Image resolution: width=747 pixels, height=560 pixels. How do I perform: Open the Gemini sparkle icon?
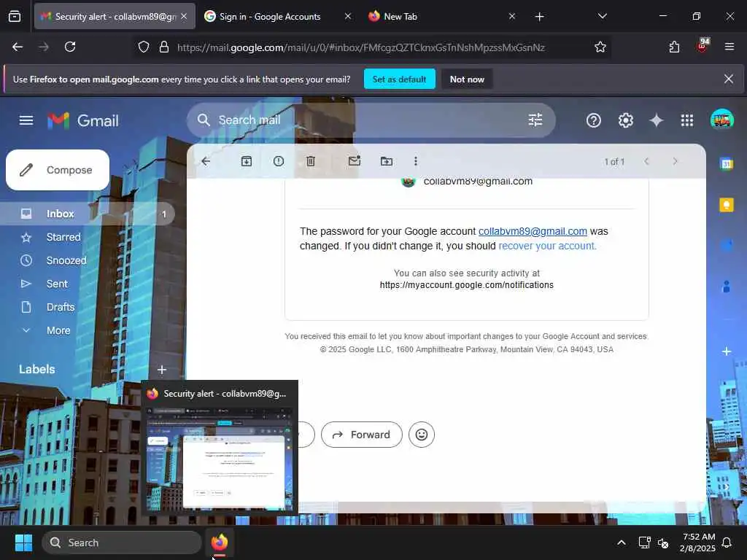(657, 120)
